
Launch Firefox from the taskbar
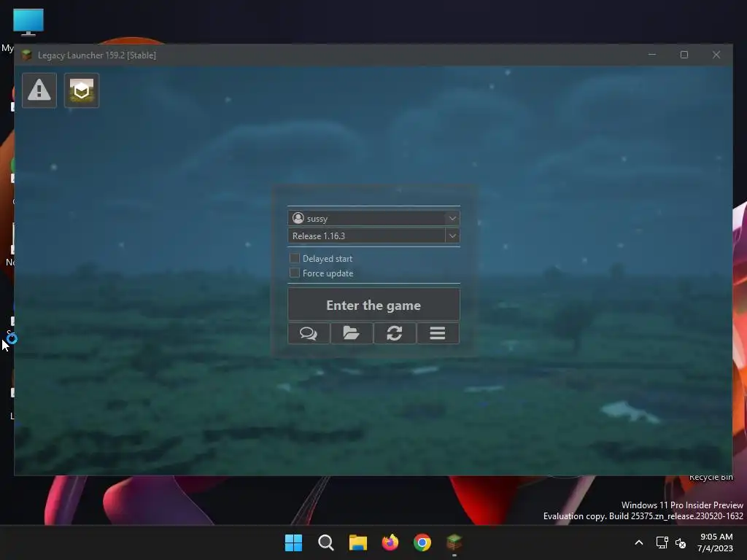coord(390,542)
